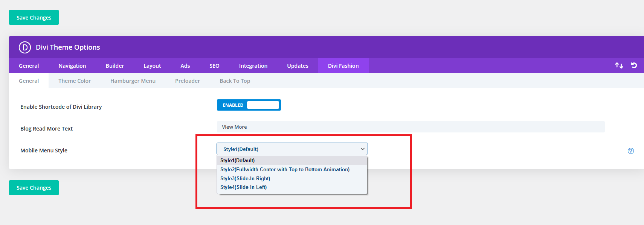
Task: Click the Divi logo icon in header
Action: [x=25, y=47]
